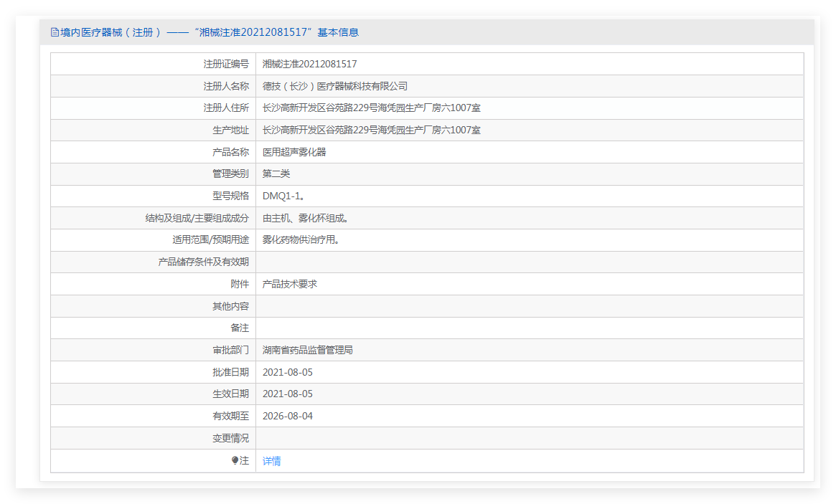Click the 审批部门 label
Viewport: 836px width, 504px height.
231,350
